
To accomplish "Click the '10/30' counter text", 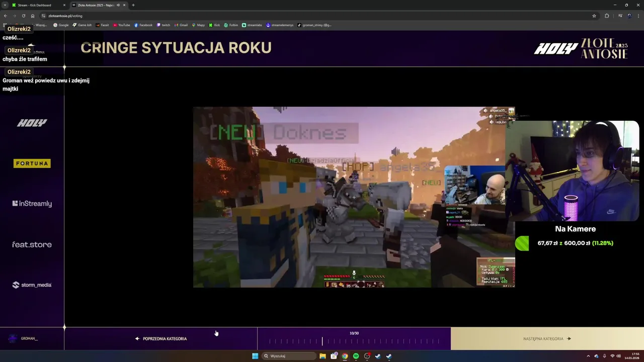I will 354,333.
